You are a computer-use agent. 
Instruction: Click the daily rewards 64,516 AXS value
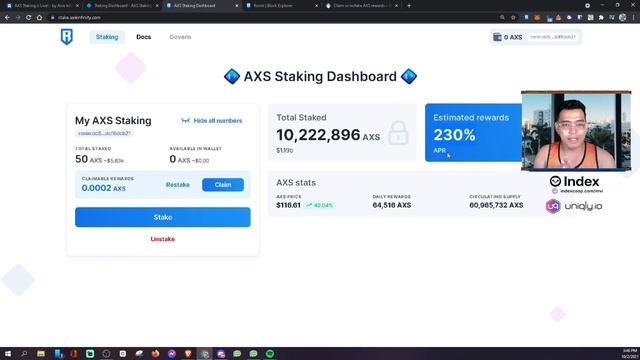tap(391, 205)
